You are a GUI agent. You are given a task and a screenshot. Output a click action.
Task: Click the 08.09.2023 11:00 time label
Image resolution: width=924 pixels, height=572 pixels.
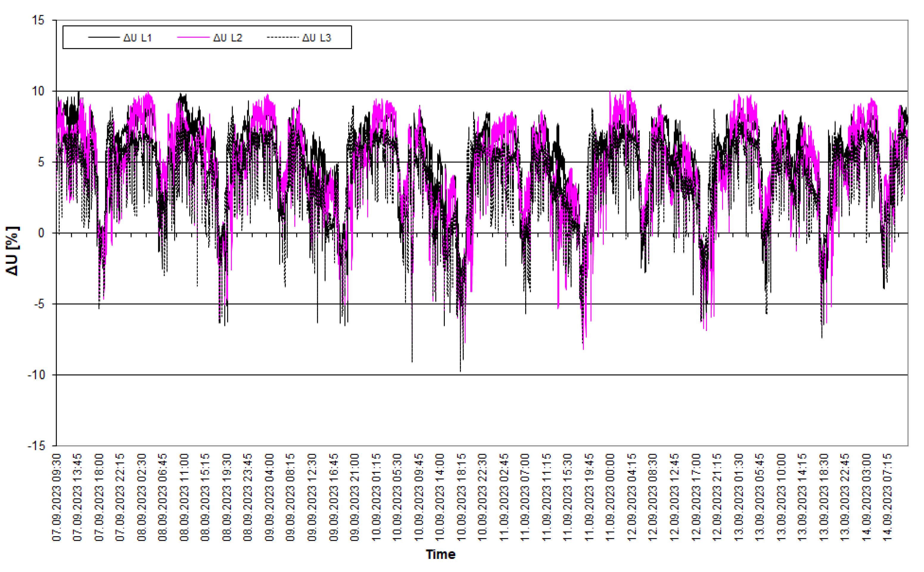[x=184, y=498]
